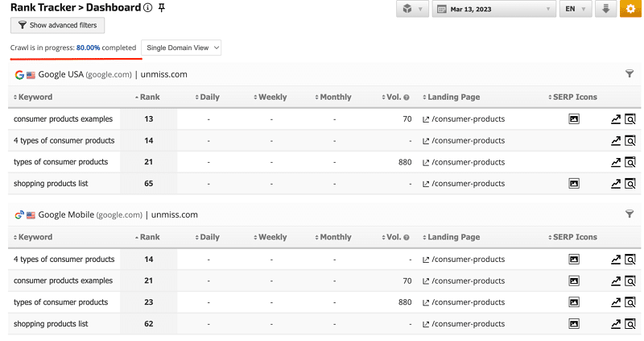This screenshot has height=341, width=644.
Task: Show advanced filters
Action: pos(57,26)
